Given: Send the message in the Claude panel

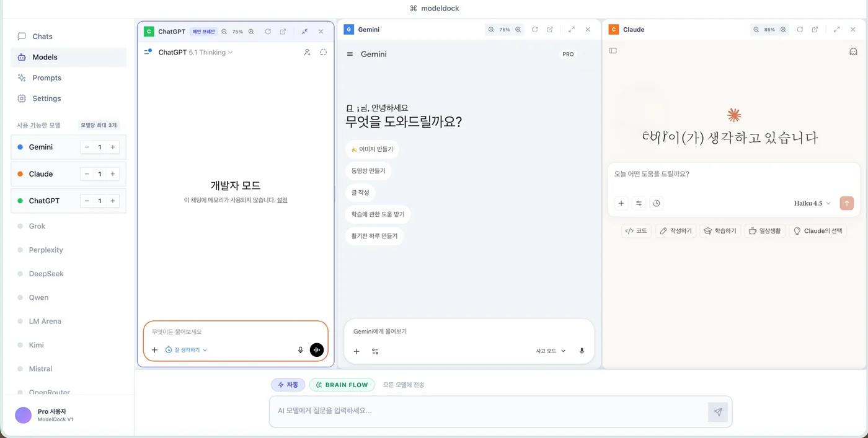Looking at the screenshot, I should point(847,203).
